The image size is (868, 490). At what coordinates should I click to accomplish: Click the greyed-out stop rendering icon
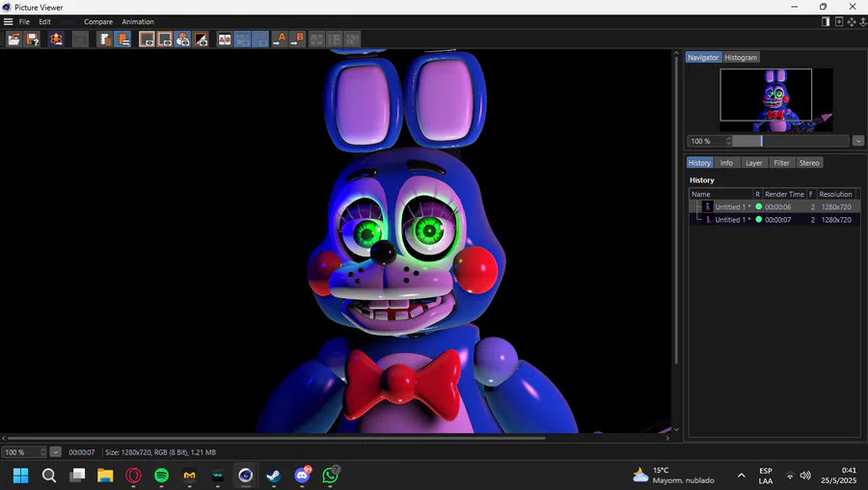point(80,40)
